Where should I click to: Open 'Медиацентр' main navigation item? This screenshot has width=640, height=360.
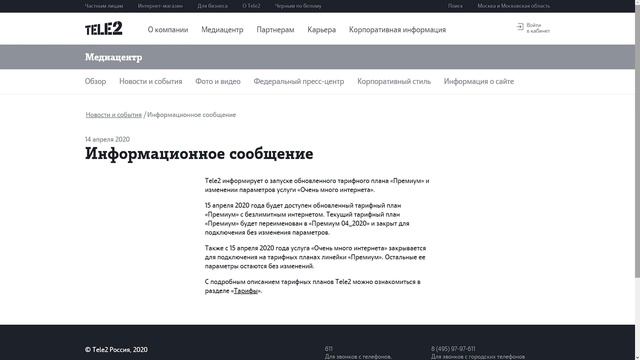pyautogui.click(x=222, y=29)
